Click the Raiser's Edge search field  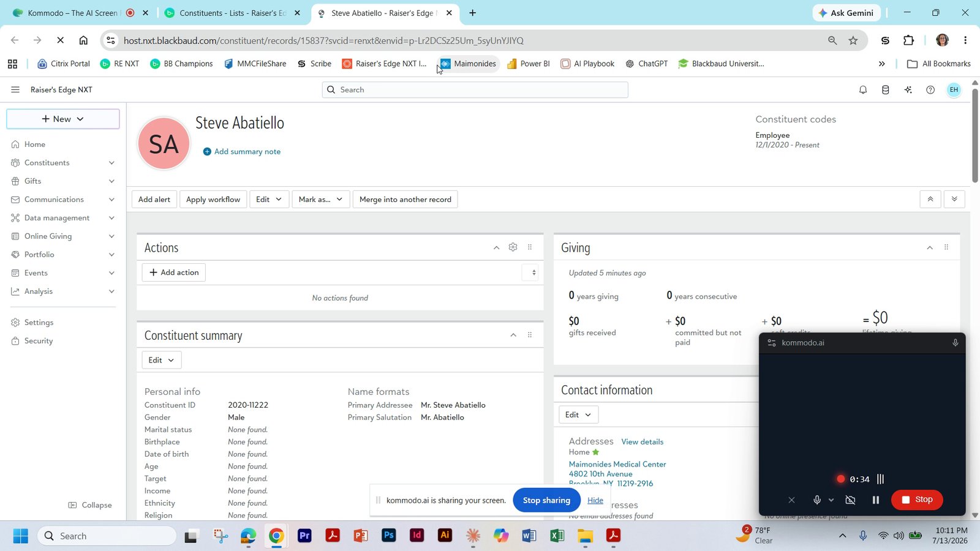tap(475, 90)
